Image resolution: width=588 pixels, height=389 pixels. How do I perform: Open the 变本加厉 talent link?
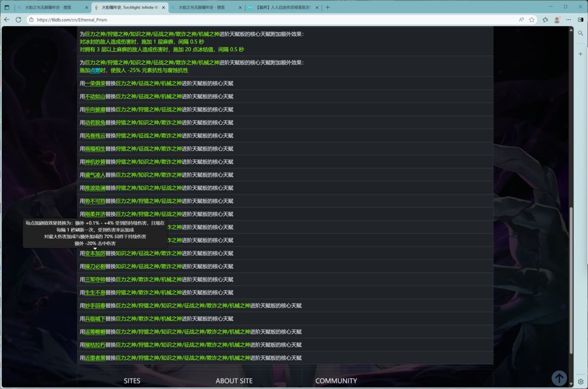coord(95,253)
